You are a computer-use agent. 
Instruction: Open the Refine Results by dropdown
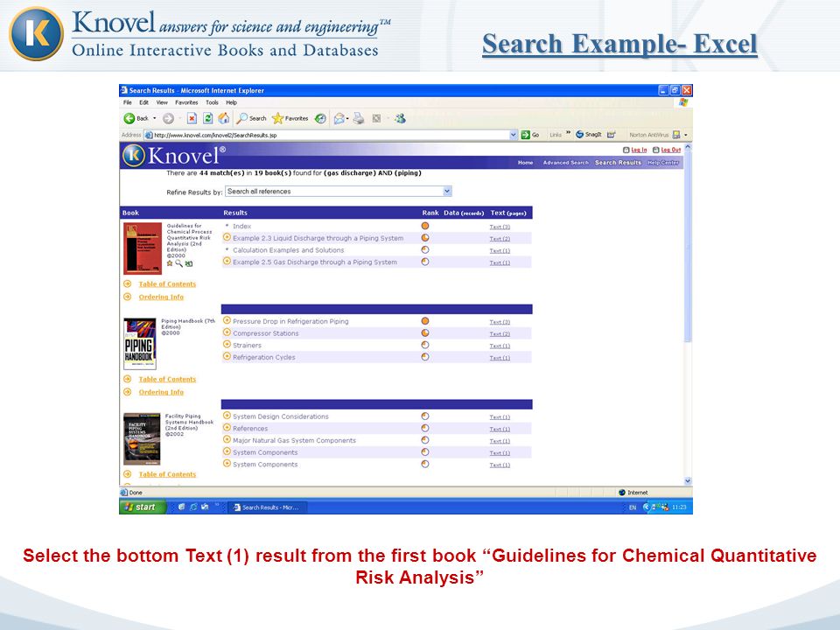447,192
